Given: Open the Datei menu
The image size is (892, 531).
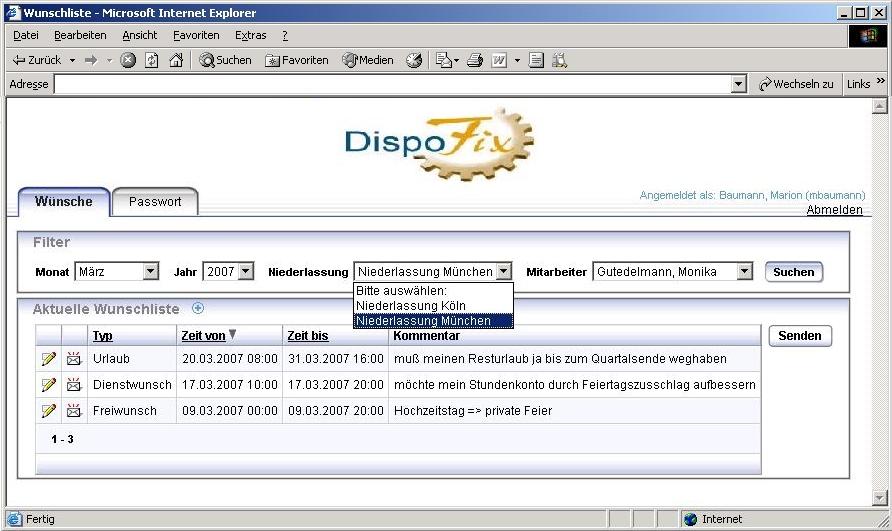Looking at the screenshot, I should (x=26, y=35).
